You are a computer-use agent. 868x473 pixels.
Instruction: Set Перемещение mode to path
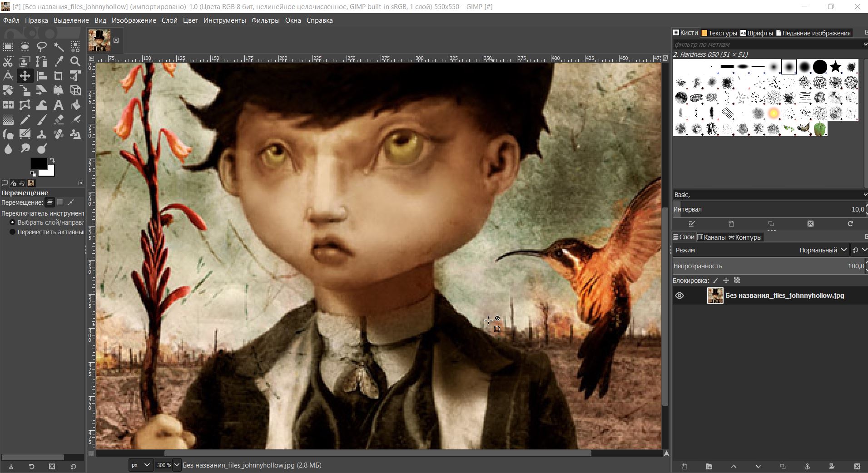point(70,202)
